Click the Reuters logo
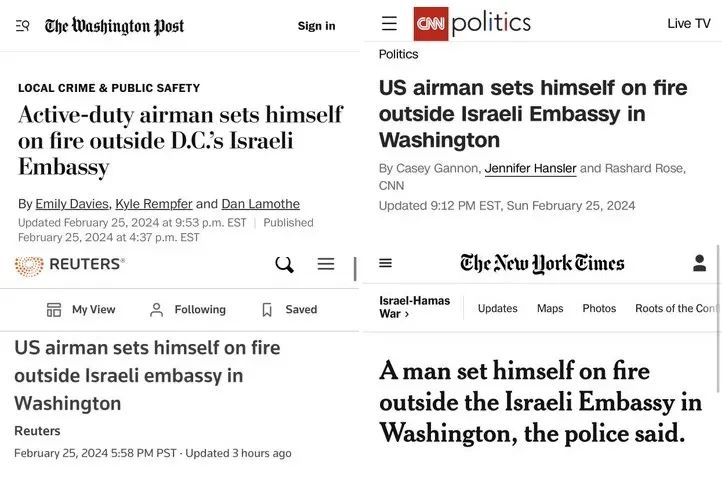722x484 pixels. [x=70, y=265]
